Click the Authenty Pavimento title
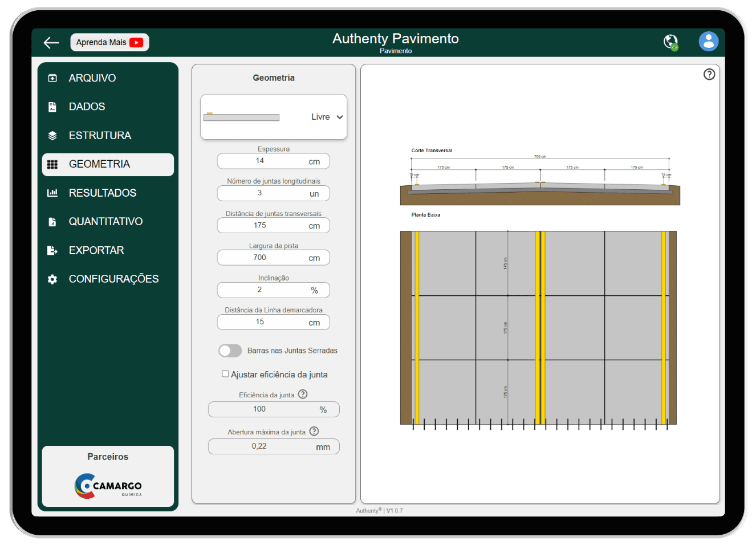Viewport: 756px width, 545px height. pos(396,38)
